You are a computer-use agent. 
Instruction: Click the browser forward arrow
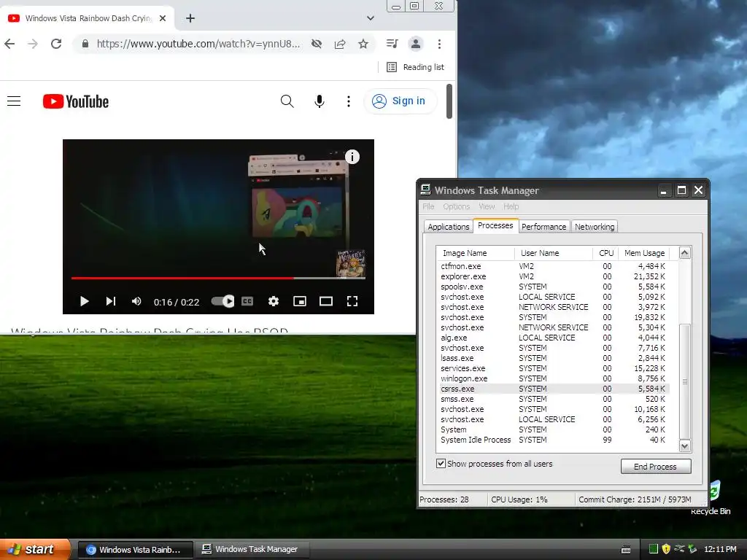point(32,44)
